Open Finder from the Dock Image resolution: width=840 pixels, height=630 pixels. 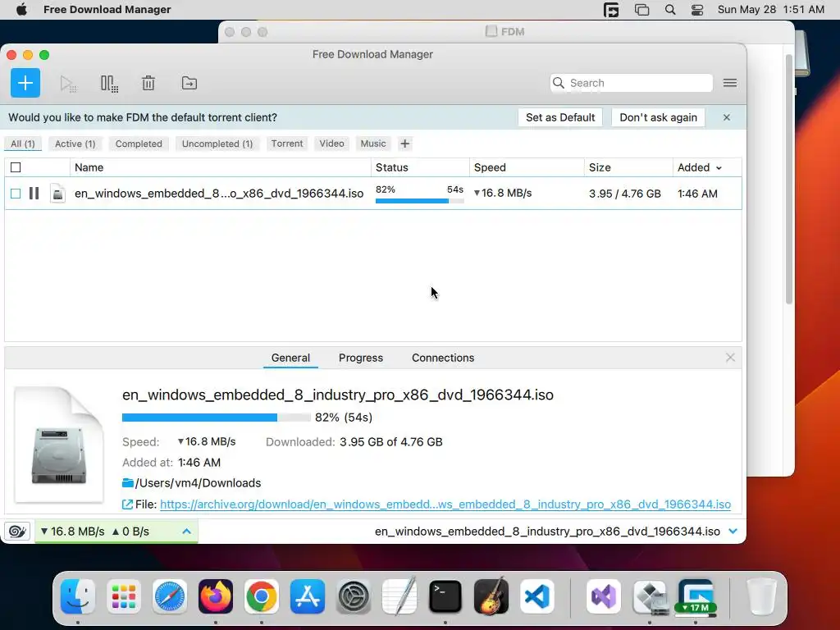78,596
